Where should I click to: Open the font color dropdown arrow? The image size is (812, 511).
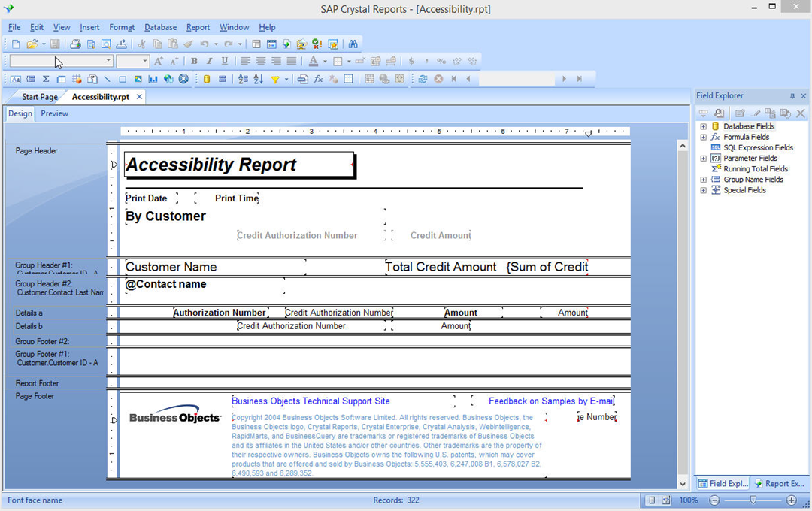[x=325, y=61]
